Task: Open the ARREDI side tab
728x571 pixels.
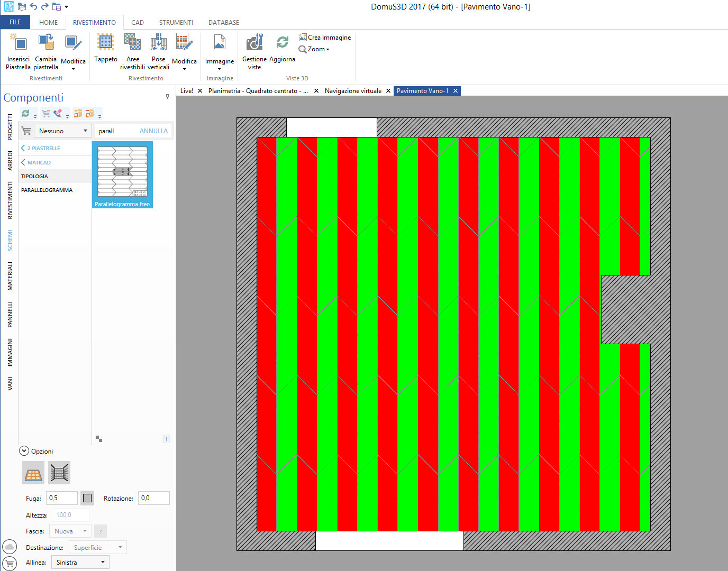Action: (x=10, y=161)
